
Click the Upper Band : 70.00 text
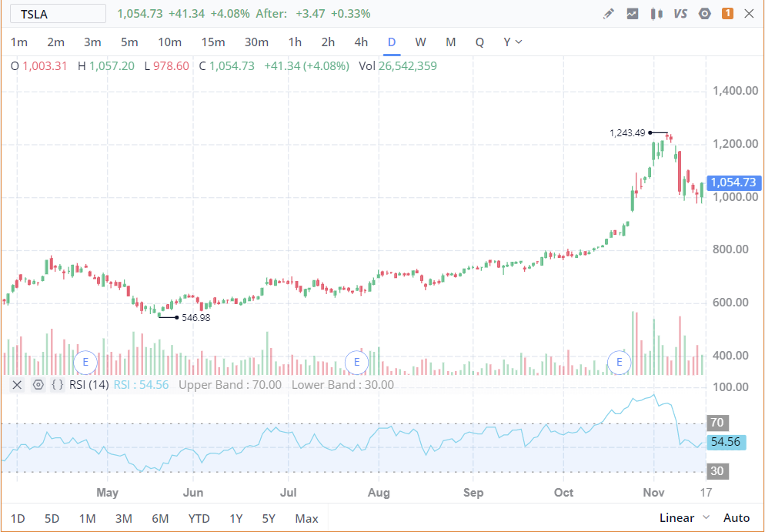tap(230, 385)
